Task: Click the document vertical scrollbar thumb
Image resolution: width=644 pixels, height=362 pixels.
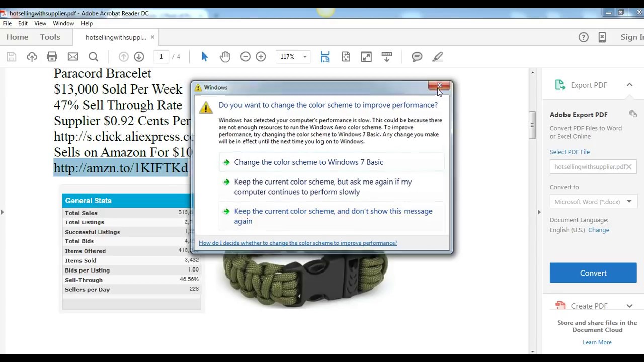Action: pos(532,125)
